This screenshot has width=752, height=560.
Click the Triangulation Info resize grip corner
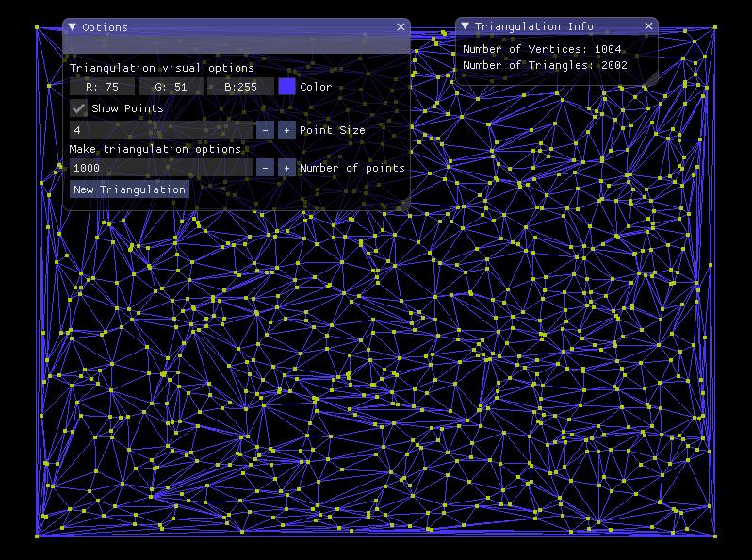652,79
